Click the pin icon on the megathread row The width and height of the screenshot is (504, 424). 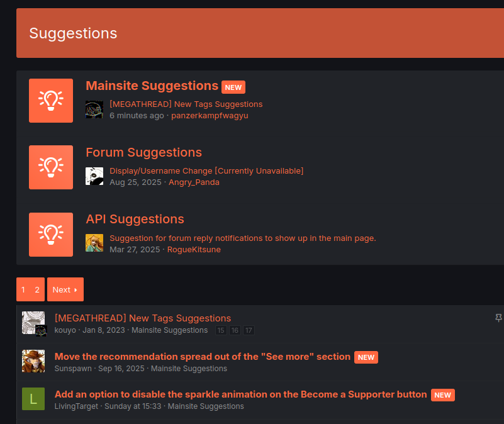click(x=499, y=318)
